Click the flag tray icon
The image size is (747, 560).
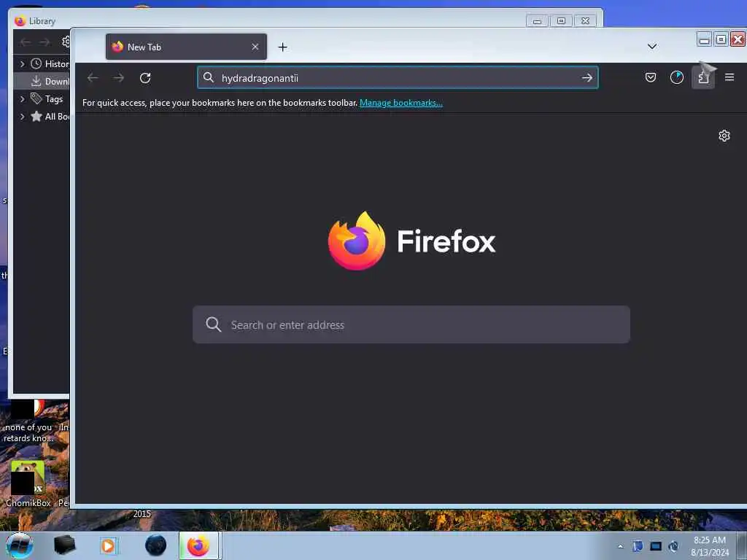click(x=638, y=546)
